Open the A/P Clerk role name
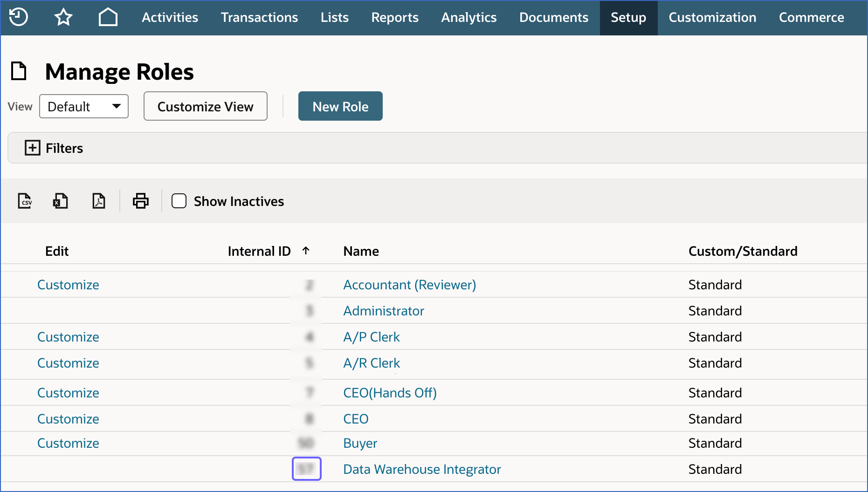 coord(372,337)
